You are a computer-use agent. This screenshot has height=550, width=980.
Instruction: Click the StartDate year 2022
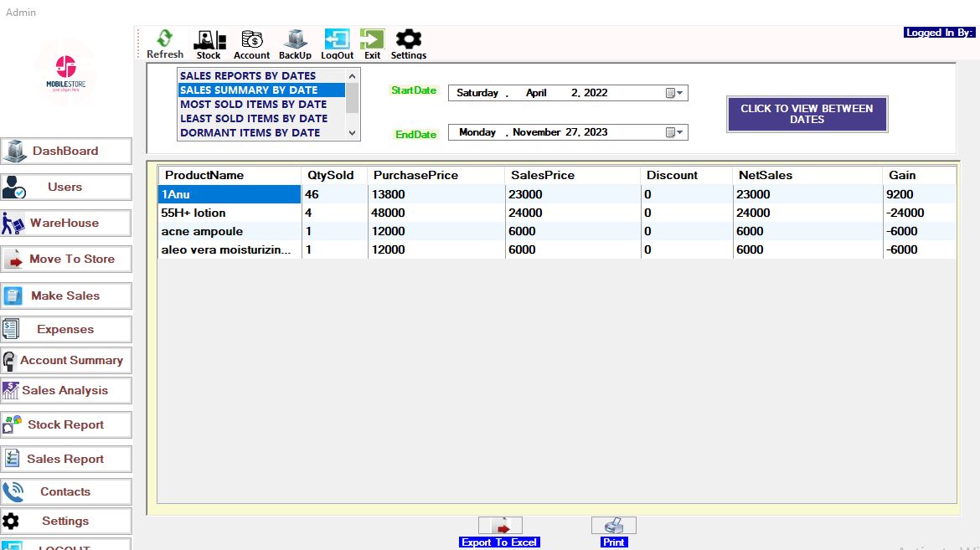596,93
